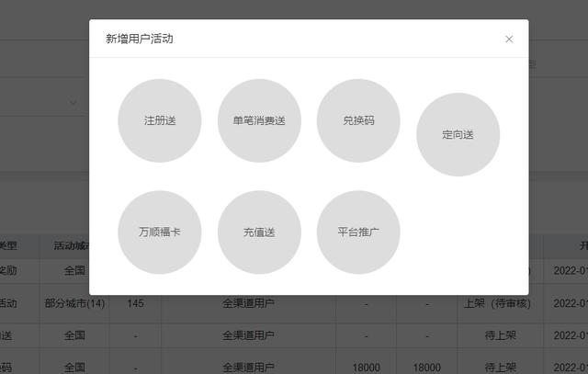Close the 新增用户活动 dialog
588x374 pixels.
point(509,40)
